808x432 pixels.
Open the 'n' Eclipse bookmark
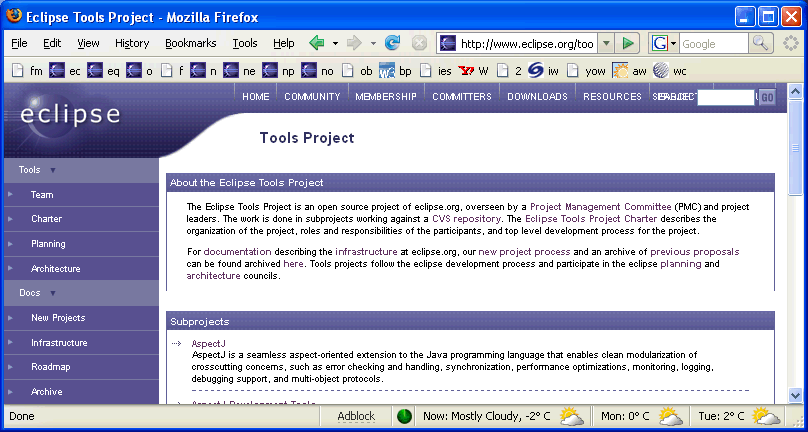[204, 71]
